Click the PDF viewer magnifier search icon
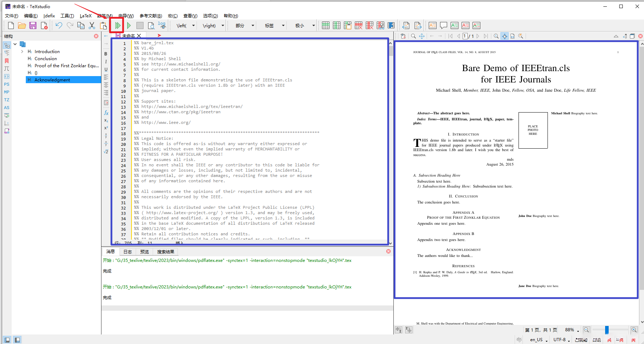This screenshot has width=644, height=344. [x=413, y=36]
